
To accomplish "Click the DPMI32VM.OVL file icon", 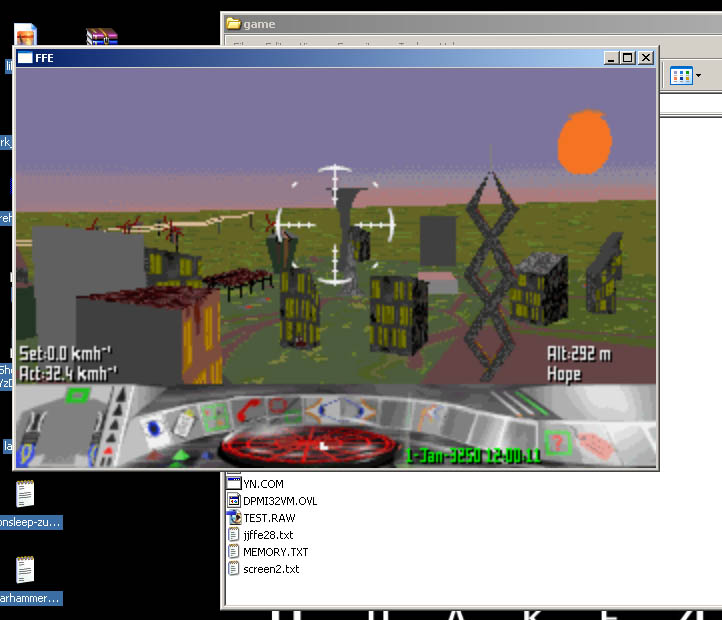I will (x=234, y=500).
